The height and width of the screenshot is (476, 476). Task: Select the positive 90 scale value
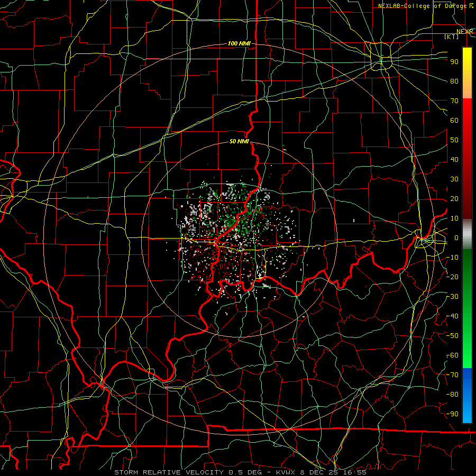pos(454,62)
